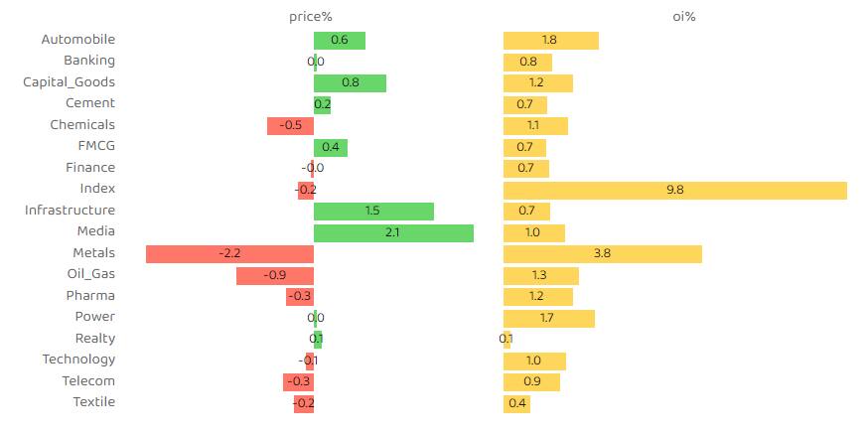
Task: Click the price% column header
Action: tap(310, 17)
